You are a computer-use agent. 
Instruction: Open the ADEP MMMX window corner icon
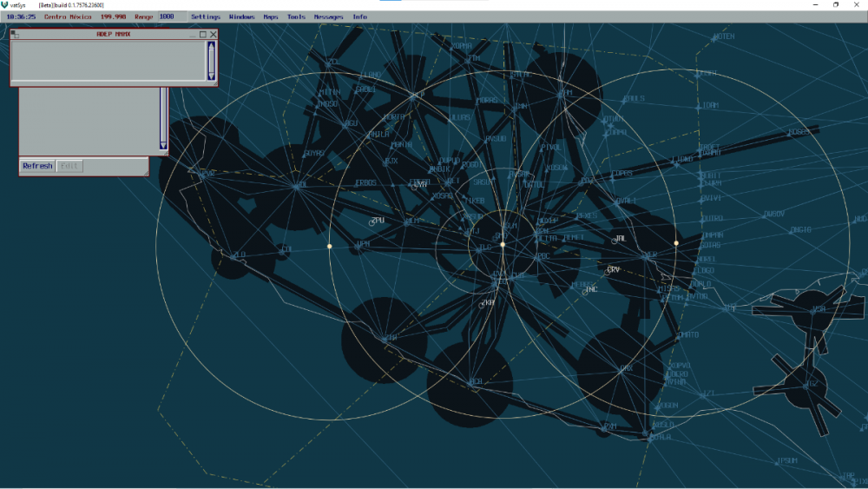(x=15, y=35)
